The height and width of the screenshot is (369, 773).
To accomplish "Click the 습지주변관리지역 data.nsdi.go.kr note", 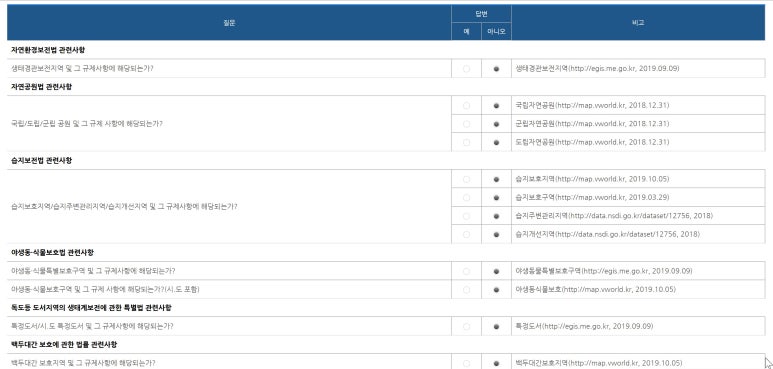I will 614,216.
